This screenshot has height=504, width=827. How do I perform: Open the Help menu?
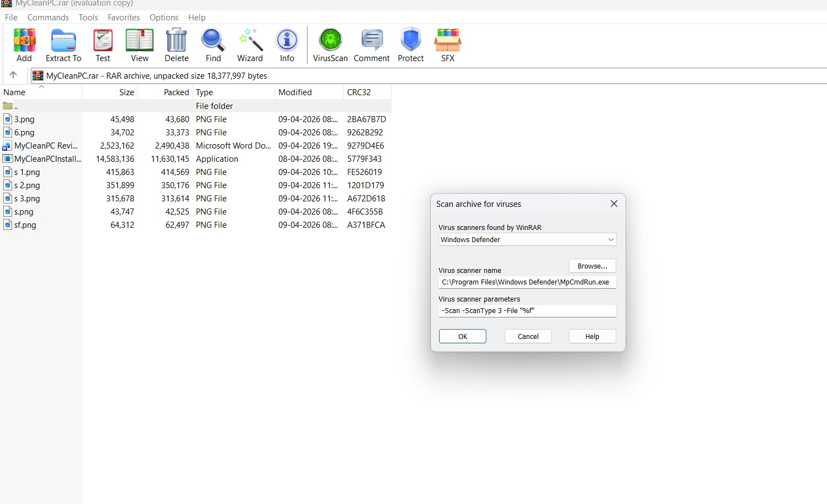[196, 17]
